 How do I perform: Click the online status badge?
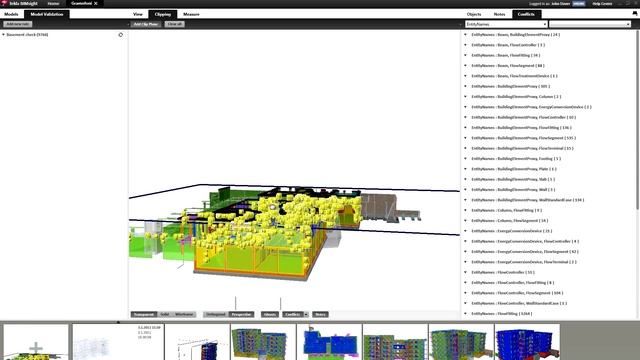(x=578, y=3)
